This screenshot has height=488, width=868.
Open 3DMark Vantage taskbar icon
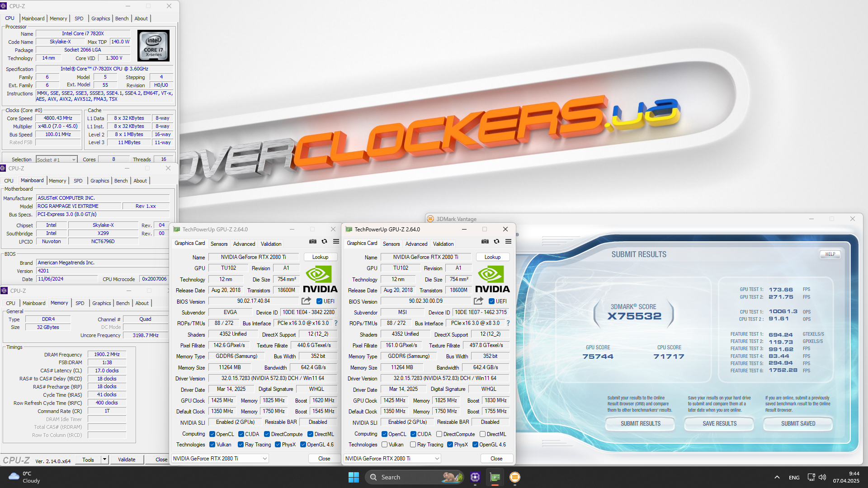point(514,477)
